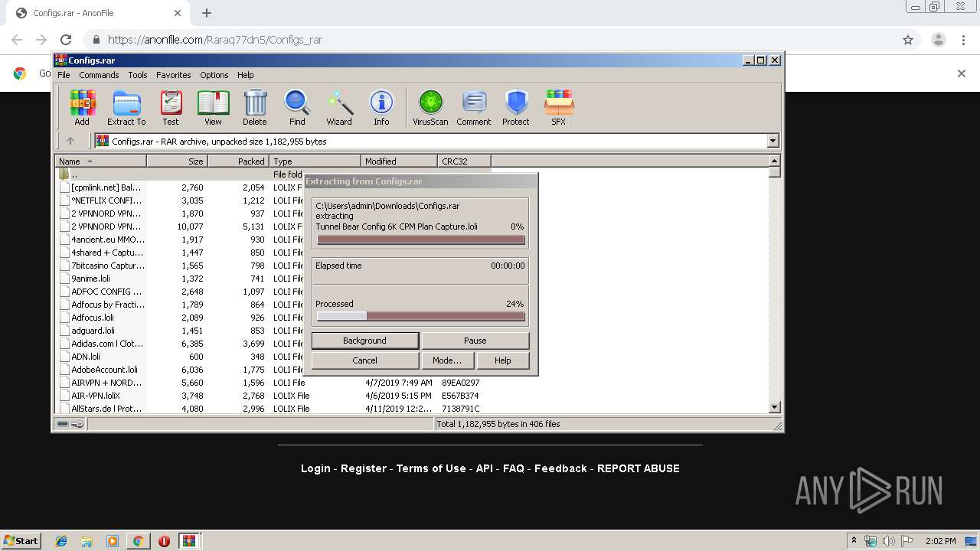Select the adguard.loli file

point(93,331)
